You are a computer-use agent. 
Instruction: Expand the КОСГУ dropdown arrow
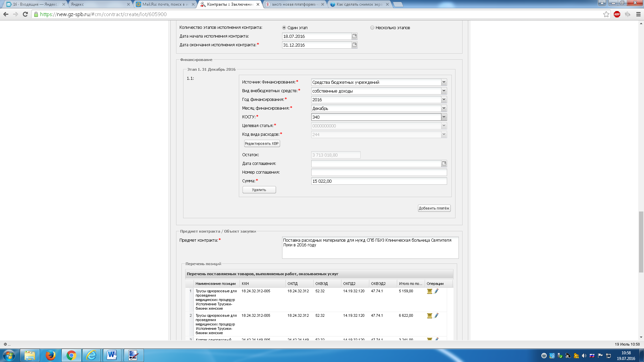tap(444, 117)
